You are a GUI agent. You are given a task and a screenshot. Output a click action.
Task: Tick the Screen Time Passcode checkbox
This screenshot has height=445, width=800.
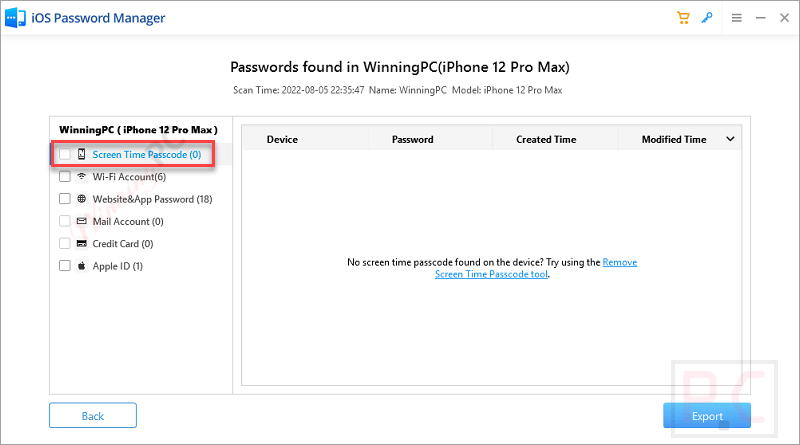(x=65, y=154)
